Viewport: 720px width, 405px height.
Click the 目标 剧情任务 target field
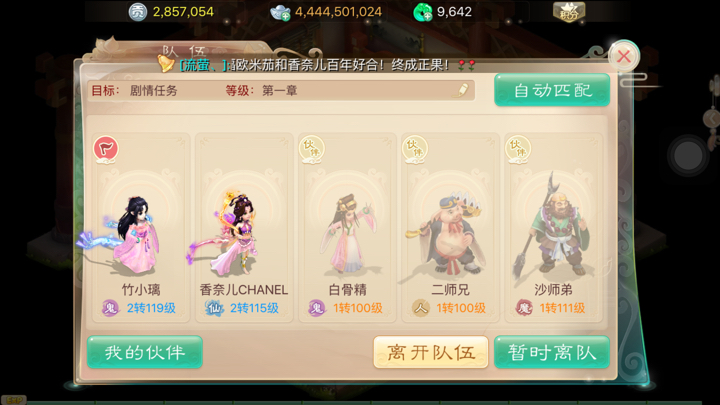[281, 90]
